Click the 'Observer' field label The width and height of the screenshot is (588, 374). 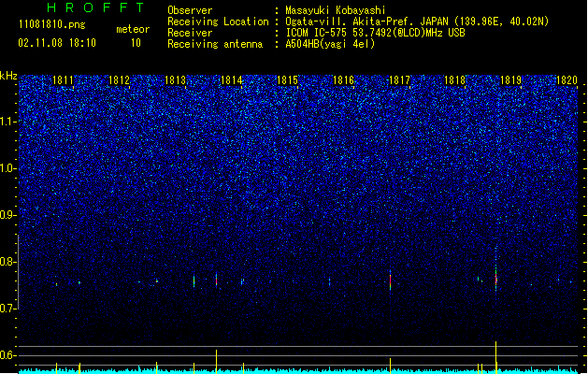190,10
